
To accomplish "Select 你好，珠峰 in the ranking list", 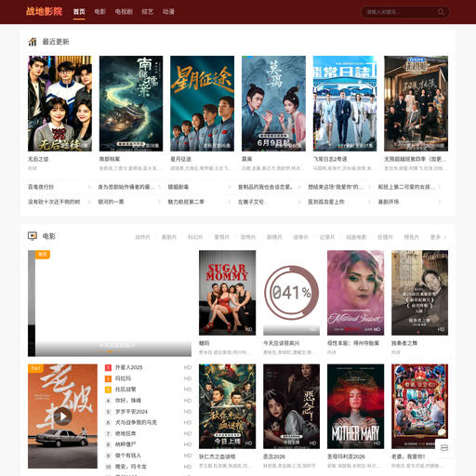I will [x=128, y=401].
